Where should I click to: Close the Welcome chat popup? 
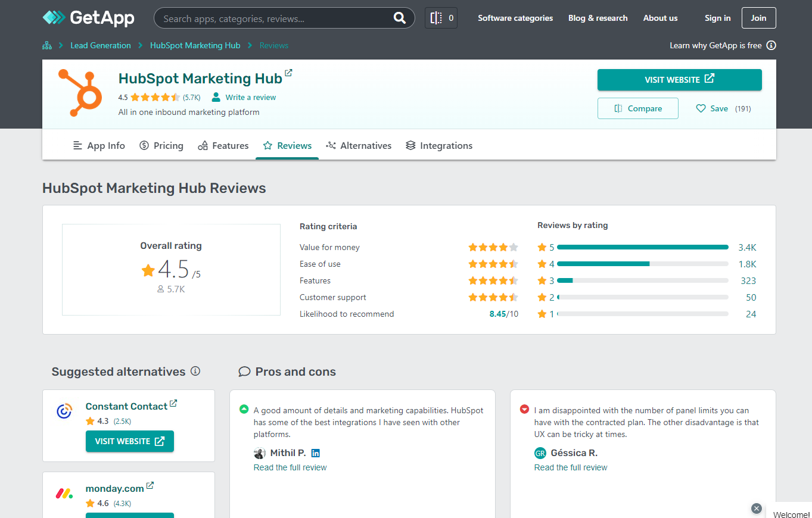tap(757, 508)
